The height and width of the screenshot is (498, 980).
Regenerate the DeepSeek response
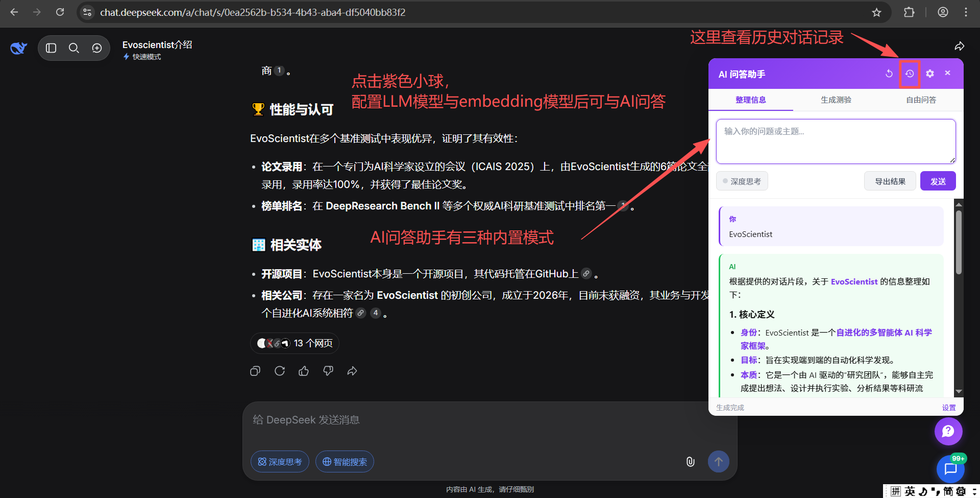pyautogui.click(x=280, y=371)
